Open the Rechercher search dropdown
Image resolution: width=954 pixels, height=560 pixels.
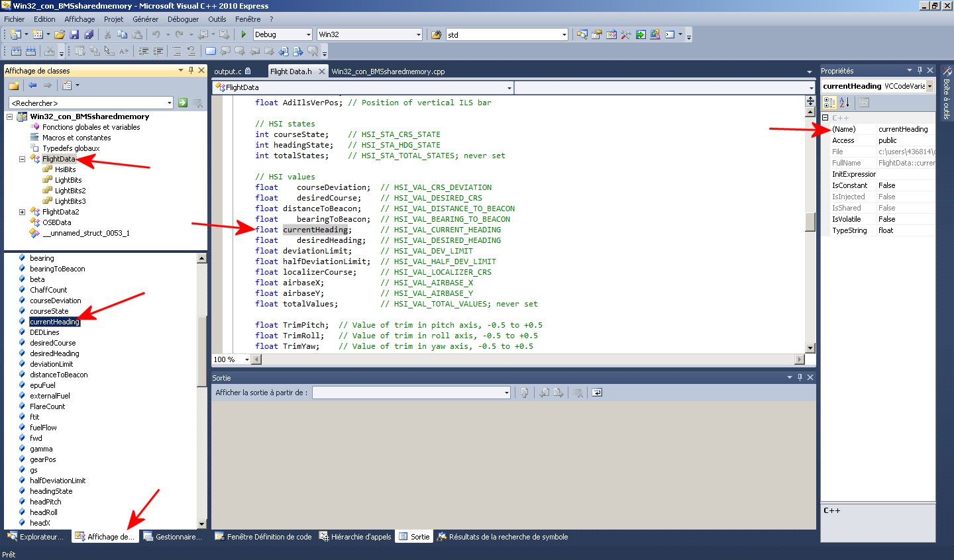[170, 103]
